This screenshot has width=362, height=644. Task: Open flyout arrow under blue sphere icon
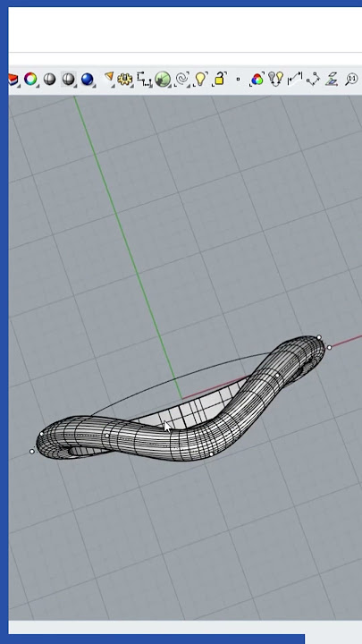pyautogui.click(x=93, y=85)
